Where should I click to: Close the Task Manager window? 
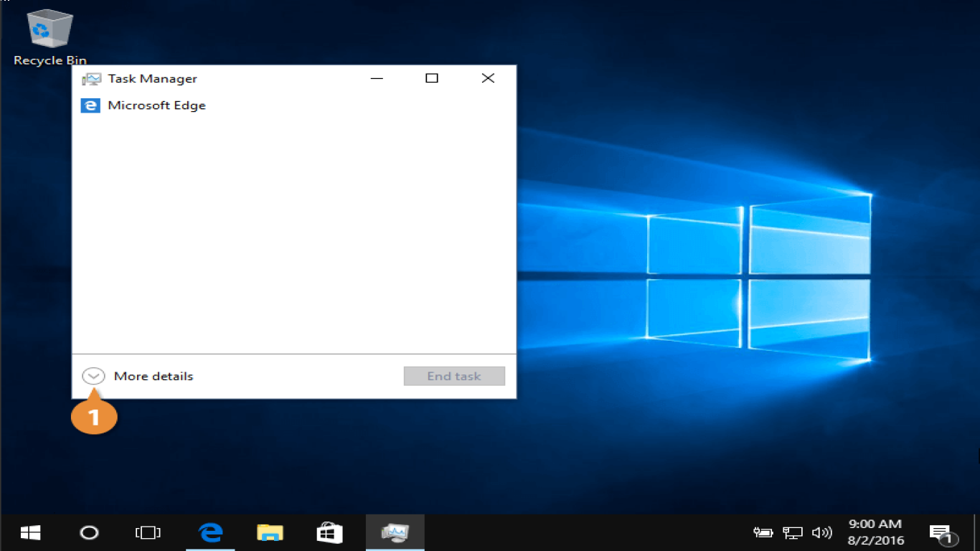coord(488,78)
